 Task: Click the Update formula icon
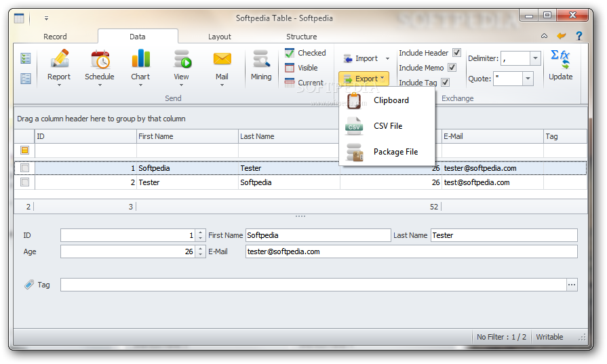click(560, 59)
